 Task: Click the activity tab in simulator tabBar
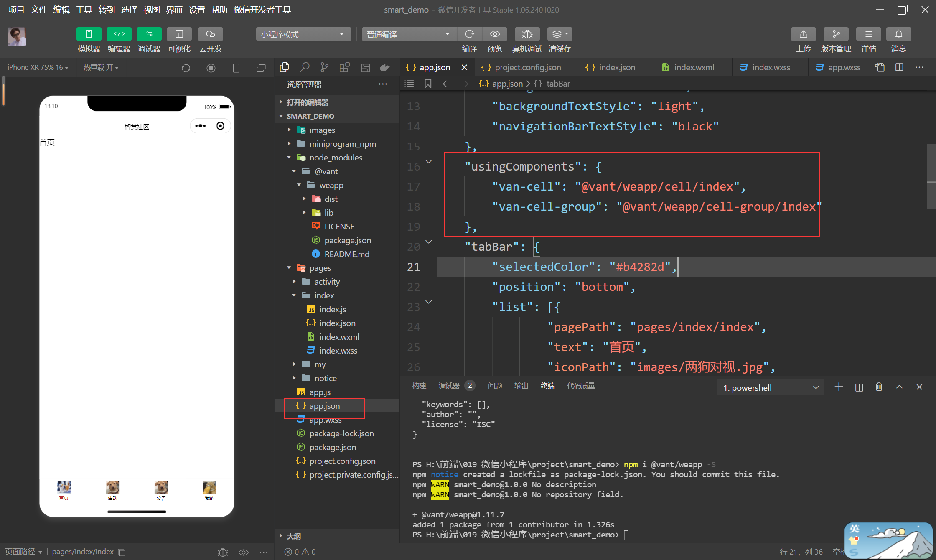pyautogui.click(x=112, y=490)
